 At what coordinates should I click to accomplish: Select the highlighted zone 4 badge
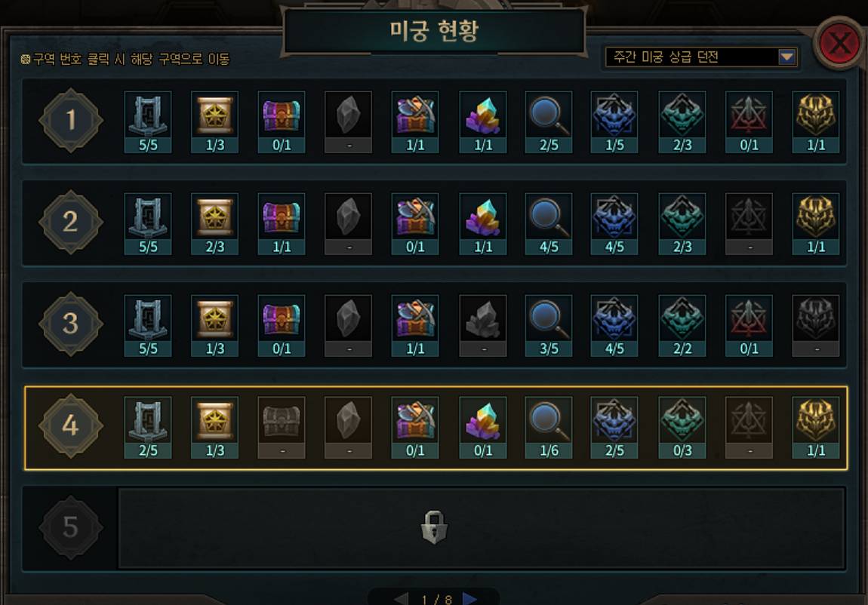pos(71,425)
